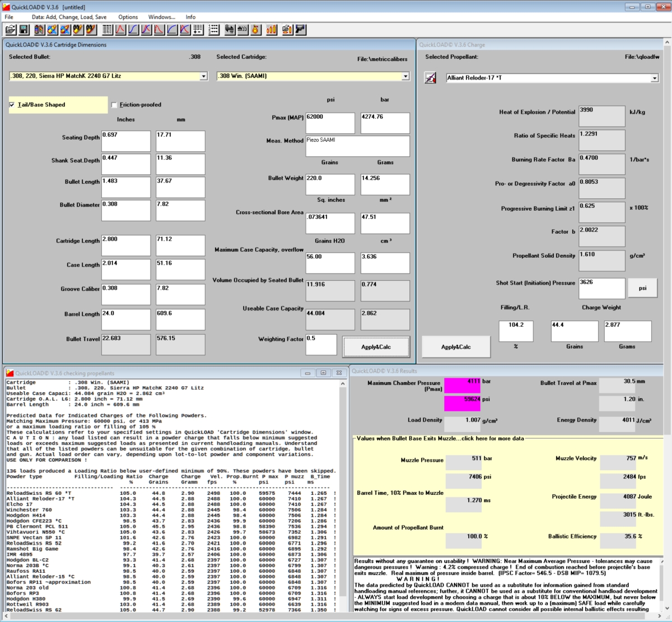Viewport: 672px width, 622px height.
Task: Select the 'IMR 4895' propellant row
Action: [171, 554]
